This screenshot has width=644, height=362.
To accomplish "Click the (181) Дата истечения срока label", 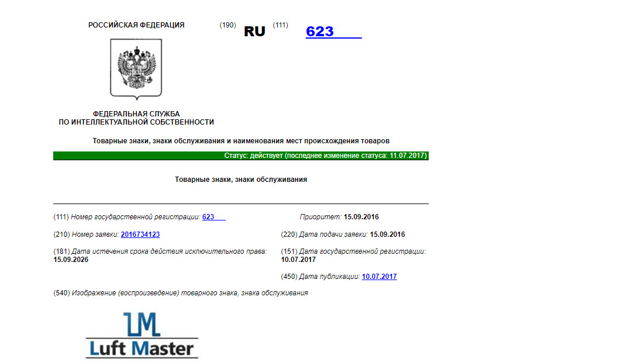I will tap(160, 251).
